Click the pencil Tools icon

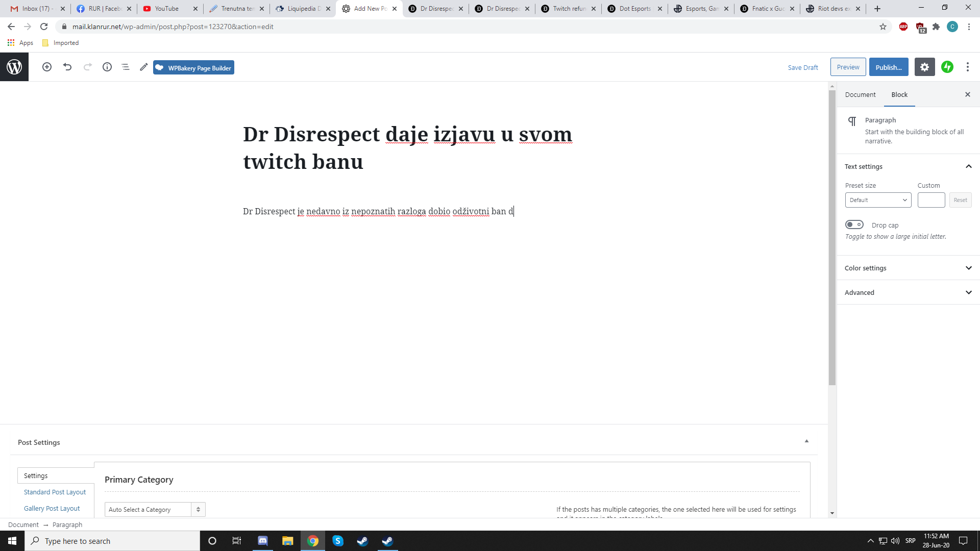coord(143,67)
